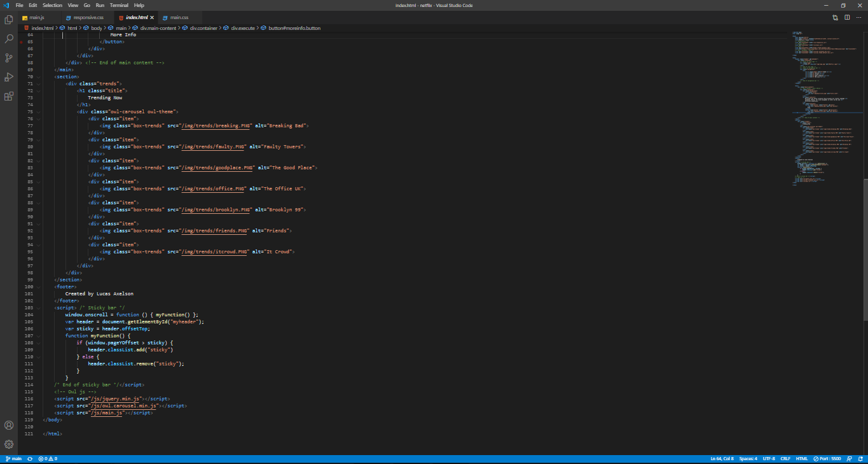The width and height of the screenshot is (868, 464).
Task: Collapse the section element at line 70
Action: tap(37, 76)
